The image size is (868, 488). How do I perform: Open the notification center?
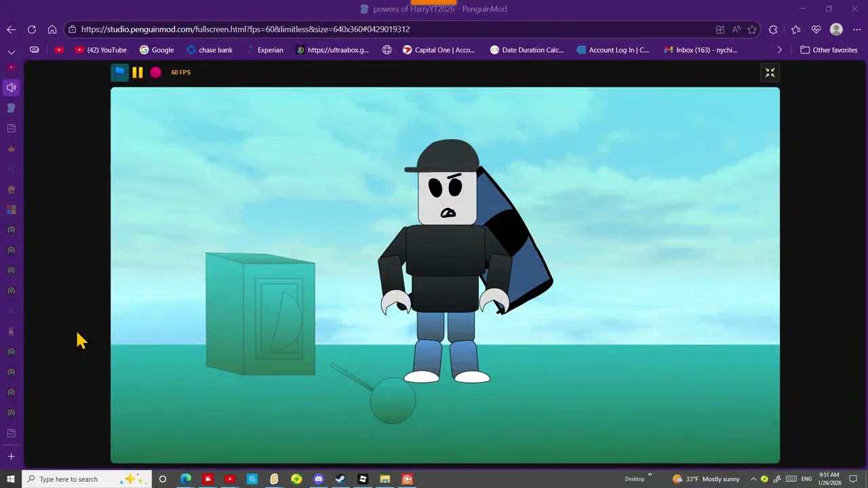click(853, 479)
